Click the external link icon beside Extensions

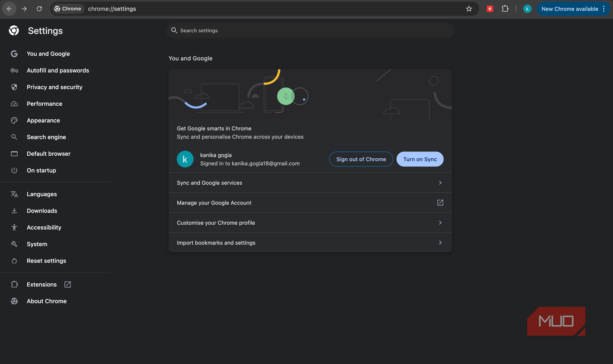coord(67,284)
